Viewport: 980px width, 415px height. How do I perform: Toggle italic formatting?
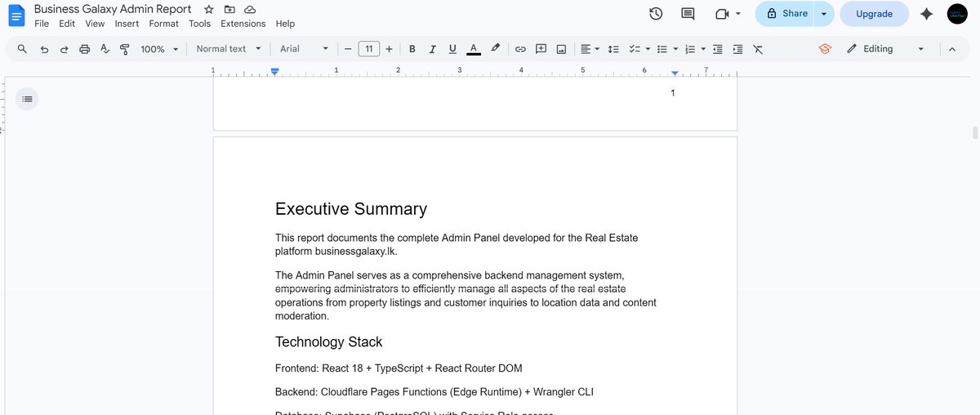pyautogui.click(x=433, y=49)
